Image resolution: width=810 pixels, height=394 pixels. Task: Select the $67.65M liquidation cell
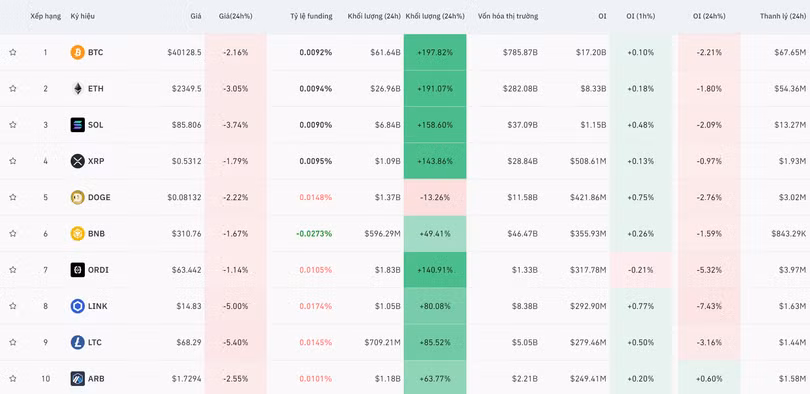pyautogui.click(x=790, y=52)
